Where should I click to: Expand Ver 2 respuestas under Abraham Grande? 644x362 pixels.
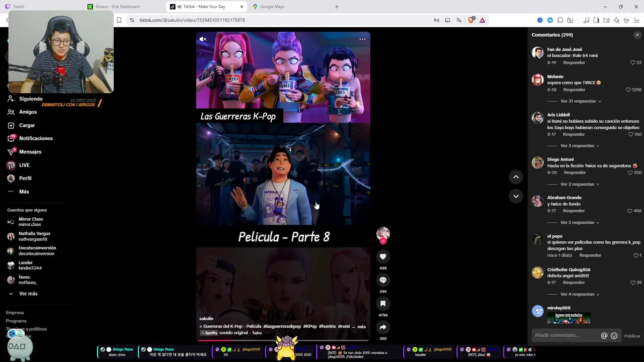[580, 222]
